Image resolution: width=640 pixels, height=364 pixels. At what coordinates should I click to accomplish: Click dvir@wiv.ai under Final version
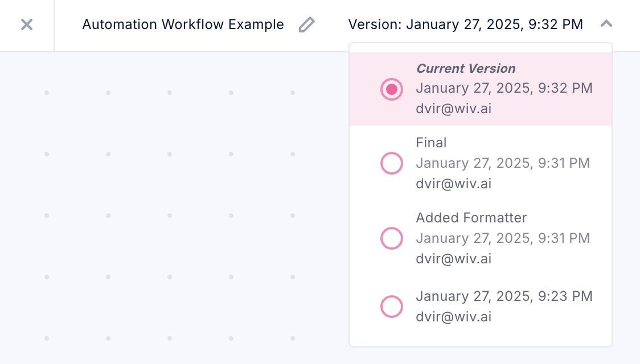[x=453, y=184]
